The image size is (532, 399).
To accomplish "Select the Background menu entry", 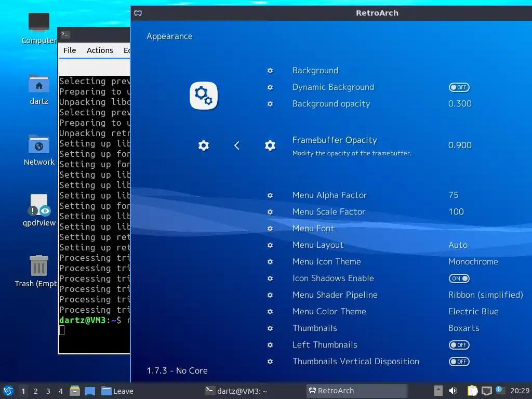I will tap(315, 71).
